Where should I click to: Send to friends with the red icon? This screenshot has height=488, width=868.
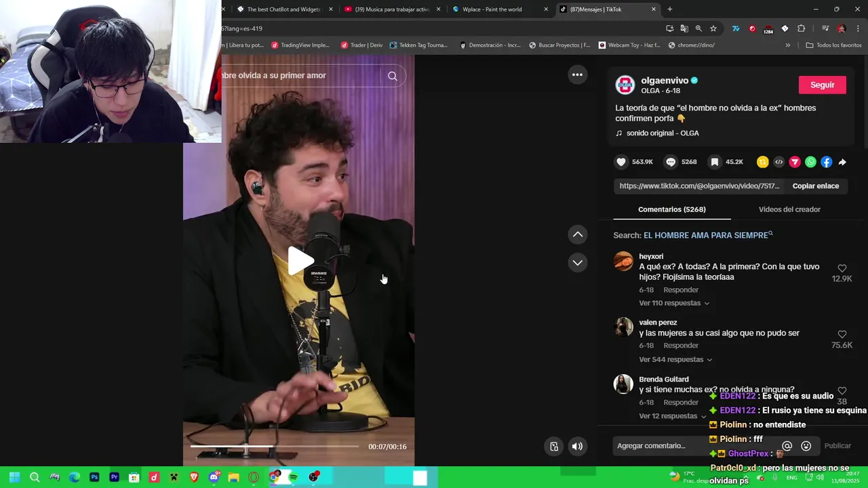[x=795, y=162]
